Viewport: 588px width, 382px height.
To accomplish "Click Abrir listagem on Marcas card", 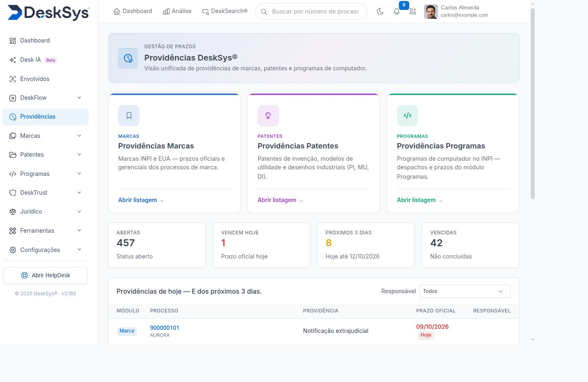I will (141, 200).
